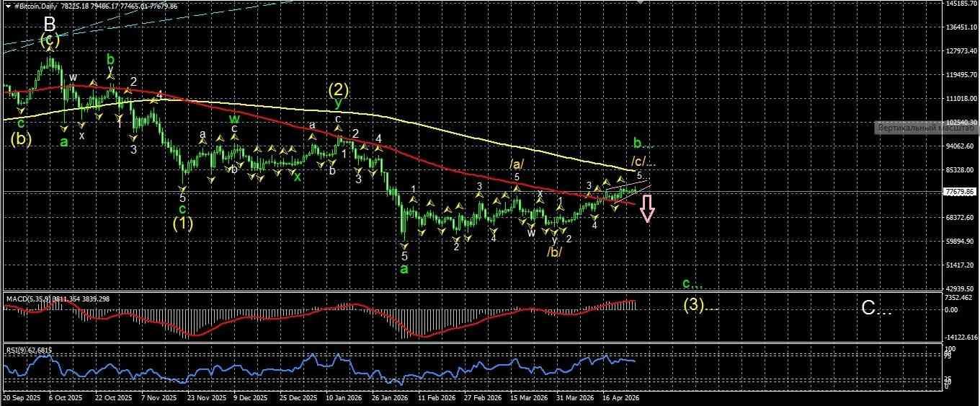The height and width of the screenshot is (406, 980).
Task: Click the -14122.616 MACD scale value
Action: click(961, 337)
